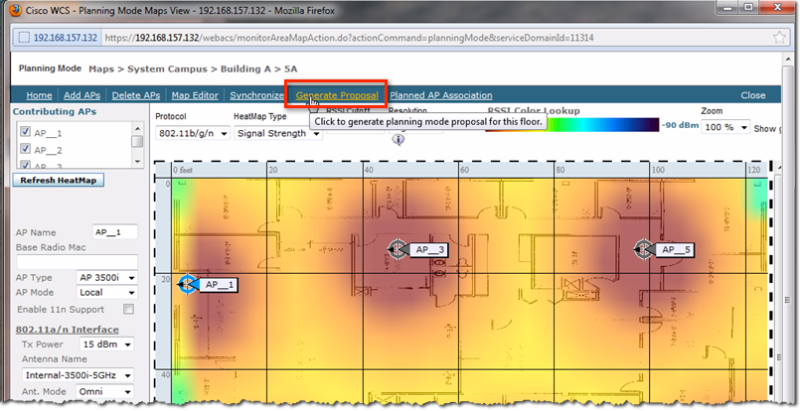Click Close in the planning toolbar

[753, 95]
